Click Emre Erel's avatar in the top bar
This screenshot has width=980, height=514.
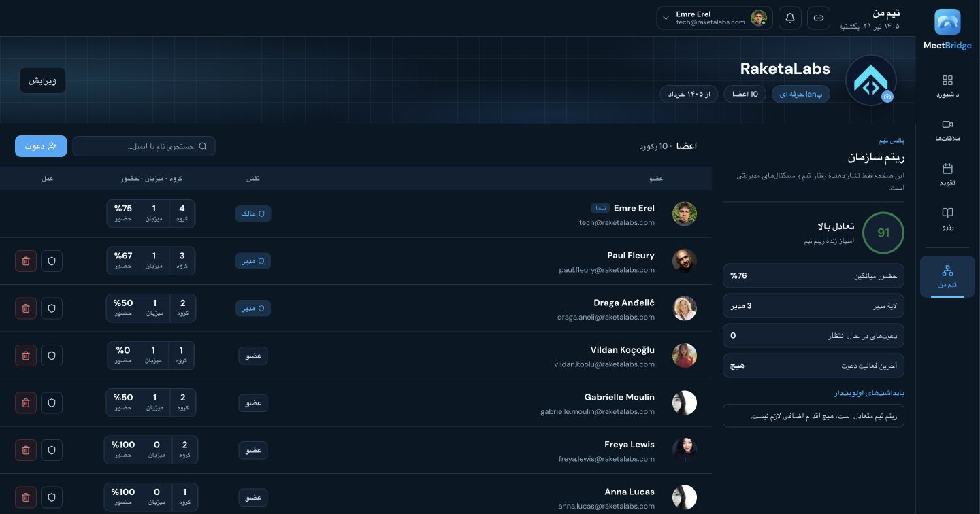point(758,18)
